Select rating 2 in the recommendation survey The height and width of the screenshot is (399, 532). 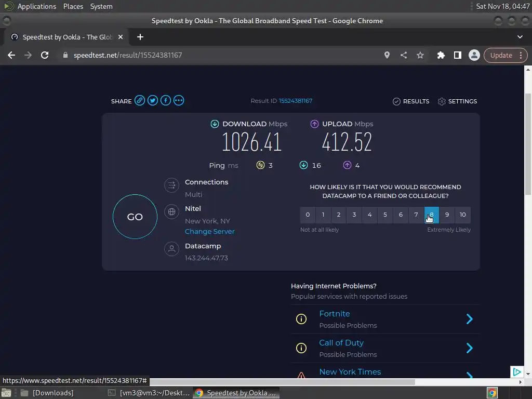coord(339,215)
